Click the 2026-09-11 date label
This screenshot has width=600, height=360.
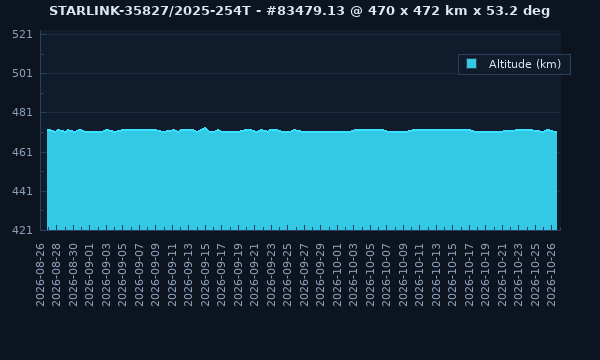(x=172, y=274)
